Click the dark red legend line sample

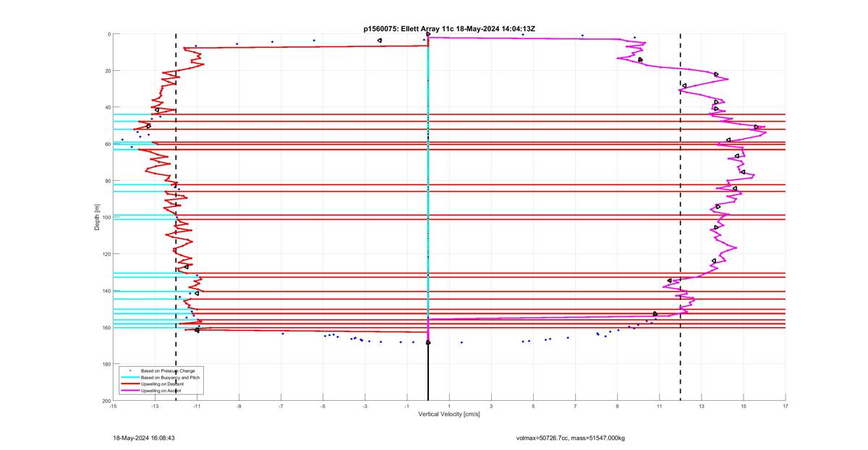click(x=129, y=384)
